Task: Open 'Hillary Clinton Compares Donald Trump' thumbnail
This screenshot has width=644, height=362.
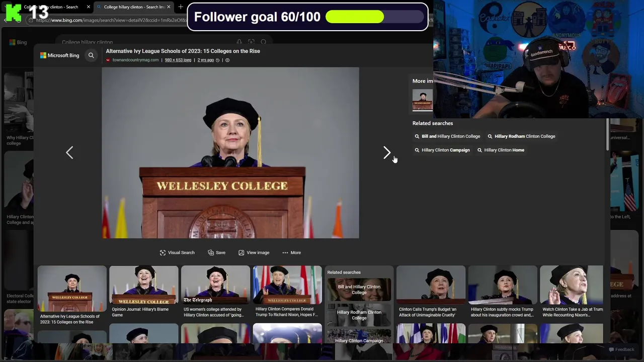Action: pyautogui.click(x=287, y=285)
